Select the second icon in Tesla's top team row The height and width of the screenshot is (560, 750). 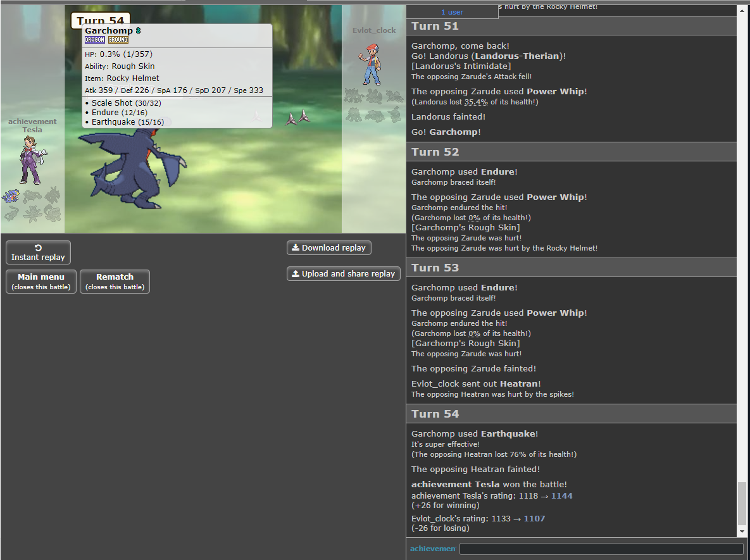click(x=32, y=197)
